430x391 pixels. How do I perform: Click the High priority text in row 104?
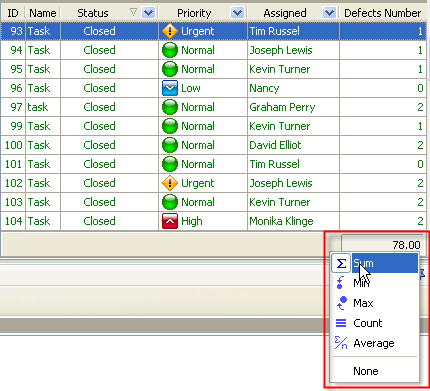pos(192,221)
